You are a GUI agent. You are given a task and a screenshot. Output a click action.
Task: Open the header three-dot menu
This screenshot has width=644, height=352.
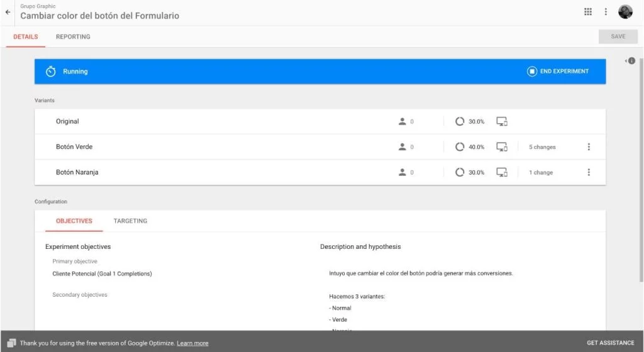606,11
